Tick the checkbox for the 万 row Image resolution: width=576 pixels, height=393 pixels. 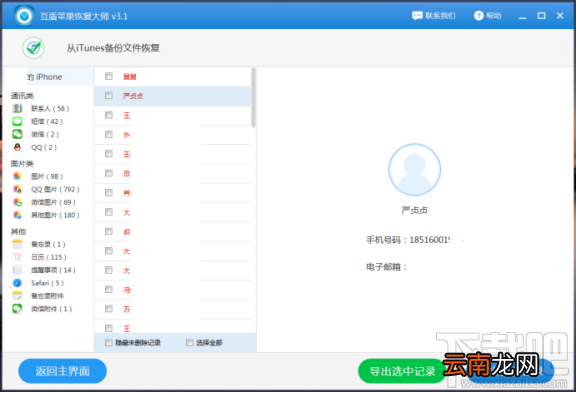[109, 309]
